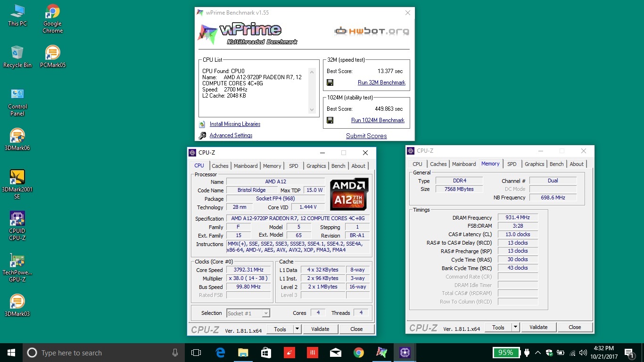
Task: Open SPD tab in left CPU-Z window
Action: 294,166
